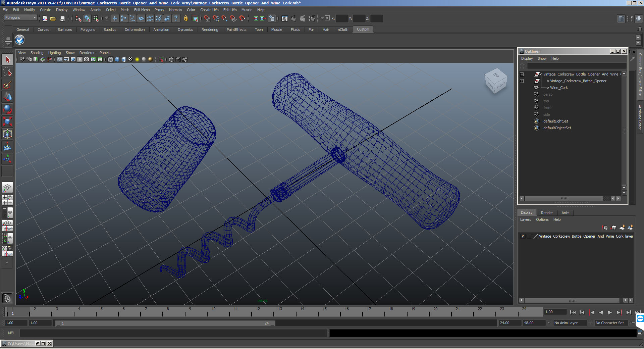644x349 pixels.
Task: Switch to the Polygons shelf tab
Action: (x=88, y=30)
